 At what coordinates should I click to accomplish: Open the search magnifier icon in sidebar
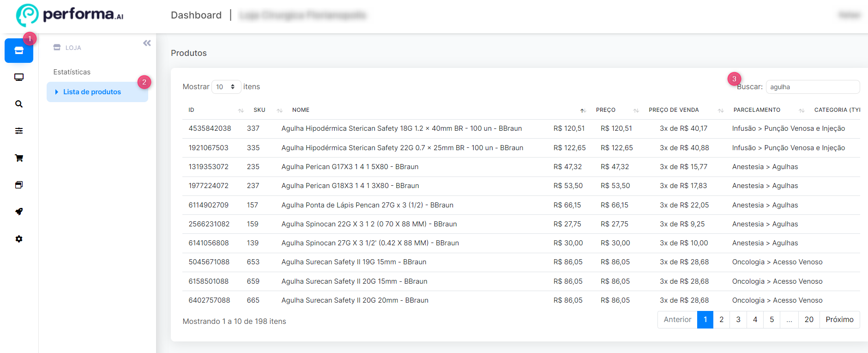pos(19,104)
